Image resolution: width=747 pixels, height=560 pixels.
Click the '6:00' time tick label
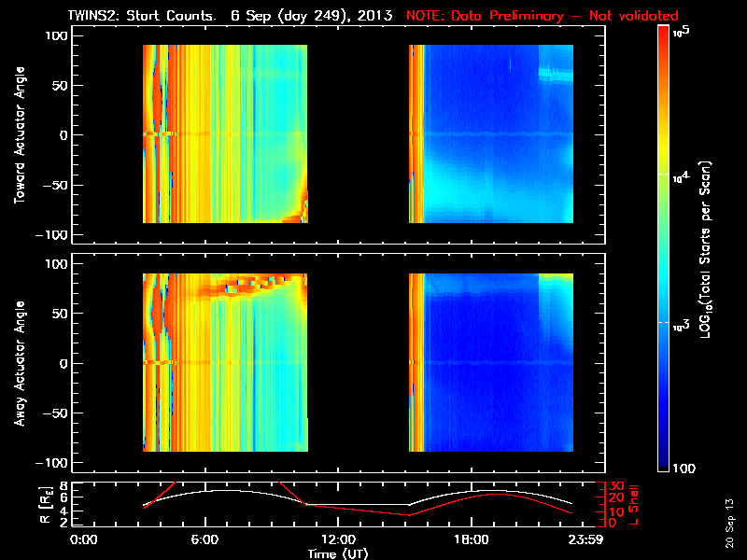204,540
